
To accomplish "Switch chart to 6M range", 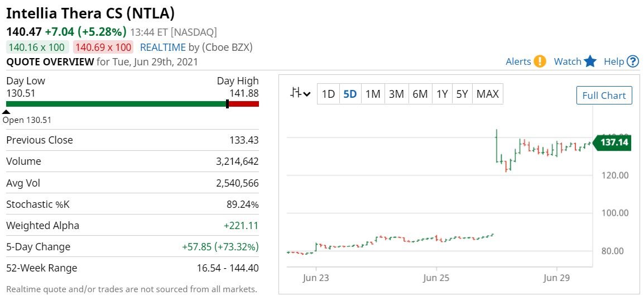I will [420, 94].
